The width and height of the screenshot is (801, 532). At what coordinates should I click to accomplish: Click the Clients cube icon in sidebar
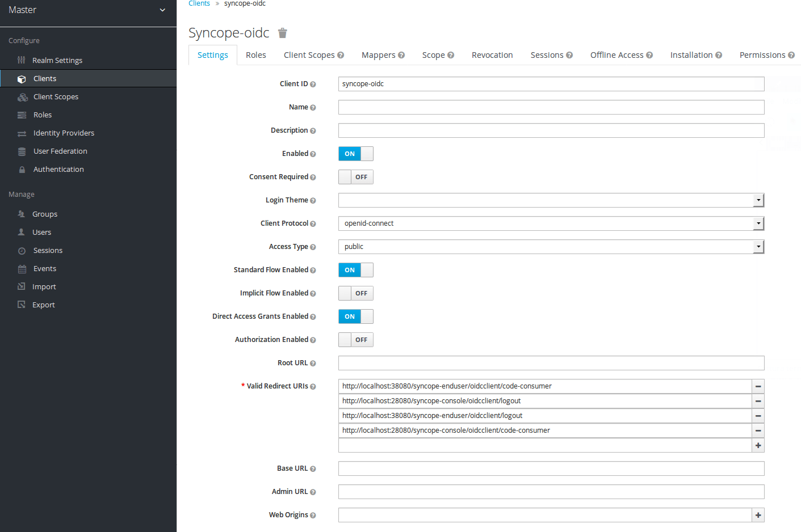click(22, 79)
